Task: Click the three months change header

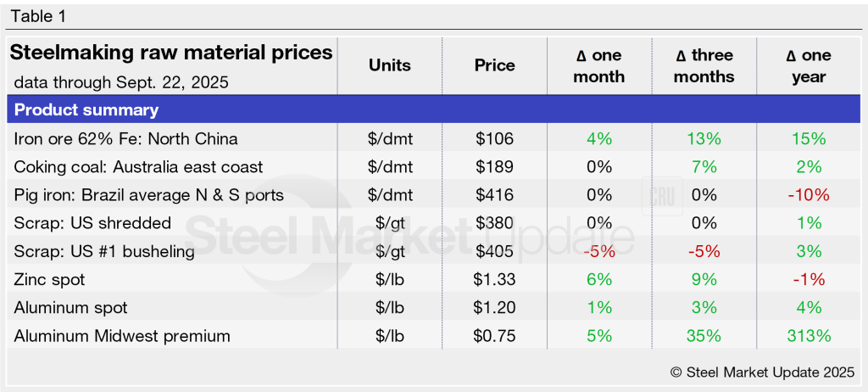Action: pos(705,65)
